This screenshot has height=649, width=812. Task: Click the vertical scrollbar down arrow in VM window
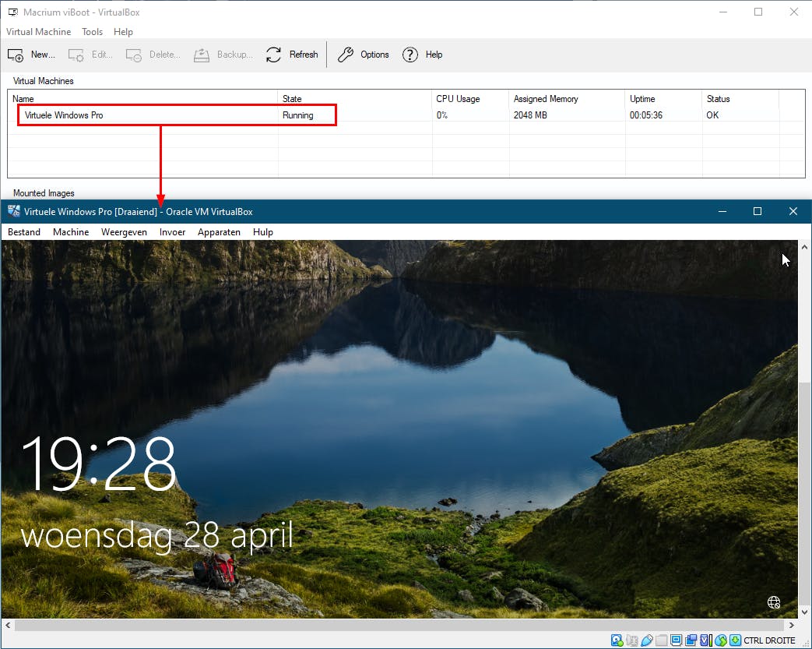[805, 612]
